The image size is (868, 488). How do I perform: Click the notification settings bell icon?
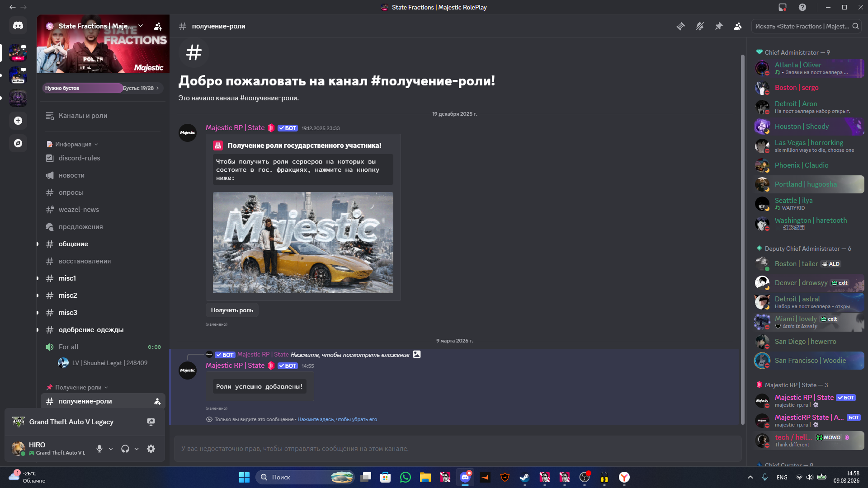click(699, 26)
